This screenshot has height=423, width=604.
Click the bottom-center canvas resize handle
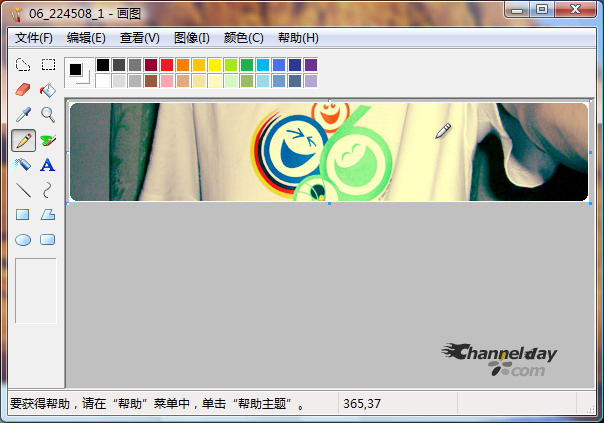pyautogui.click(x=329, y=203)
